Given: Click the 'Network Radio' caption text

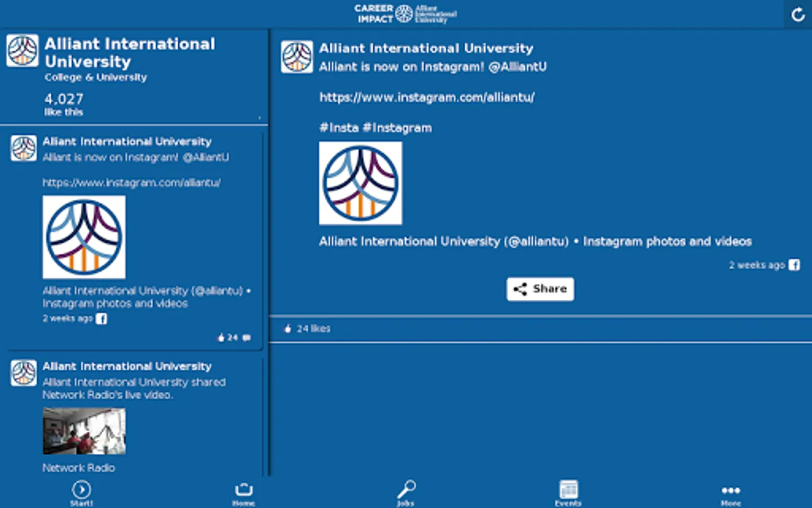Looking at the screenshot, I should [x=79, y=468].
